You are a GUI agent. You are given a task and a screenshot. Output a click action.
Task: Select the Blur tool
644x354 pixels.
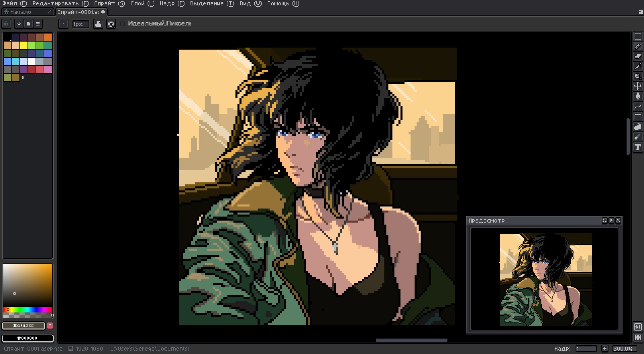pyautogui.click(x=638, y=137)
